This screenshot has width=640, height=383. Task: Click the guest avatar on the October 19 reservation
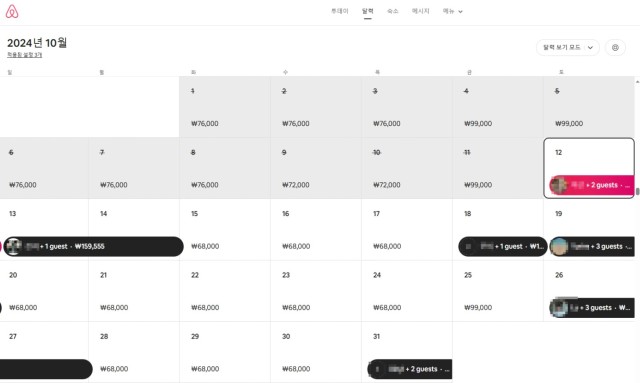[559, 246]
